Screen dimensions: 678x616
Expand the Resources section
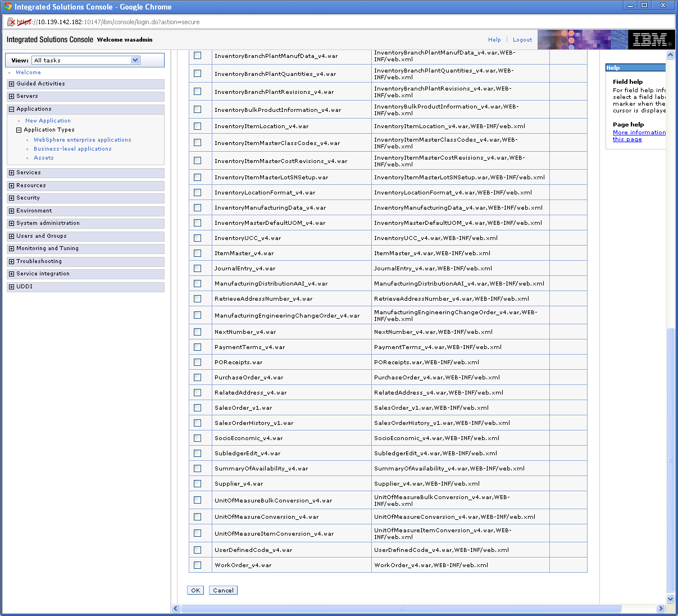click(11, 185)
